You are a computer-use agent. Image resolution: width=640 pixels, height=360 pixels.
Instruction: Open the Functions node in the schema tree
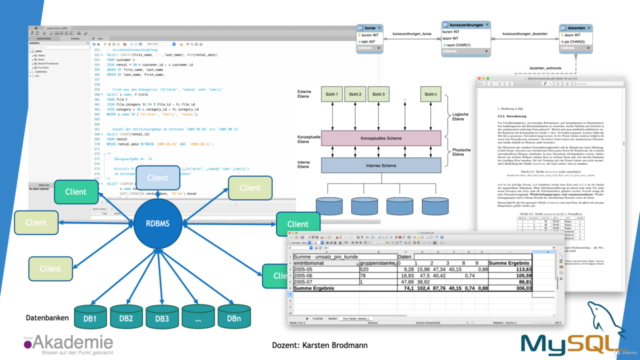click(x=41, y=68)
